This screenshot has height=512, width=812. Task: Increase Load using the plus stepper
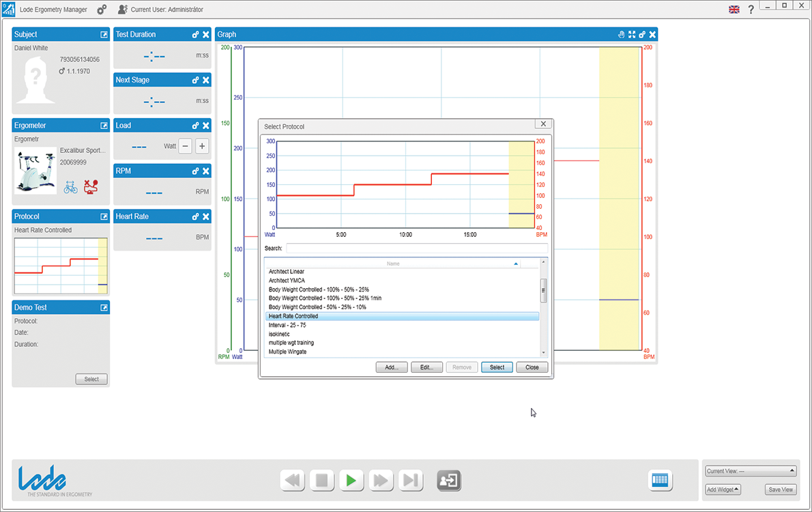201,145
